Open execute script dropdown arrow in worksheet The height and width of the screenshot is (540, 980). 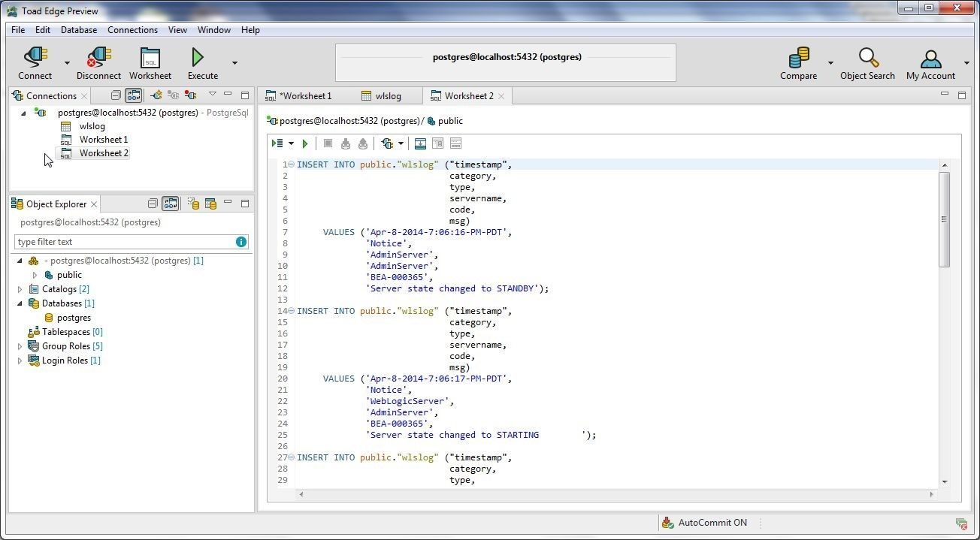pos(291,143)
